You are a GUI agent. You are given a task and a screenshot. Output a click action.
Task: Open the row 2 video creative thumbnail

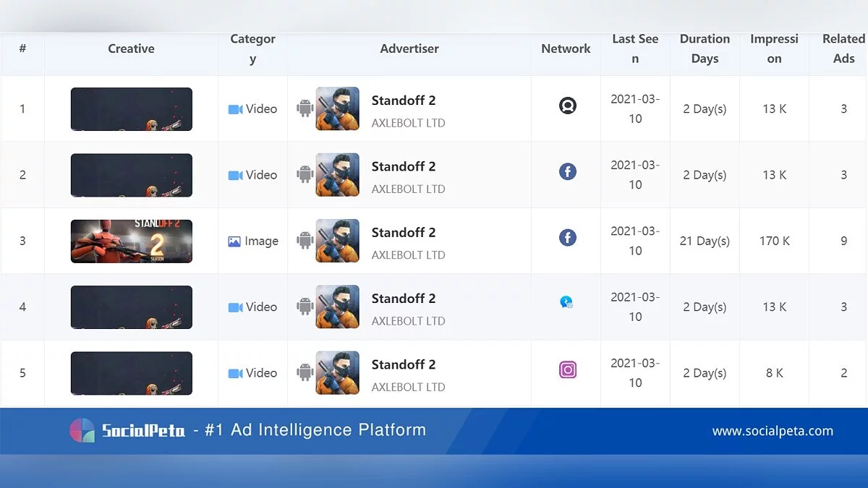click(131, 175)
